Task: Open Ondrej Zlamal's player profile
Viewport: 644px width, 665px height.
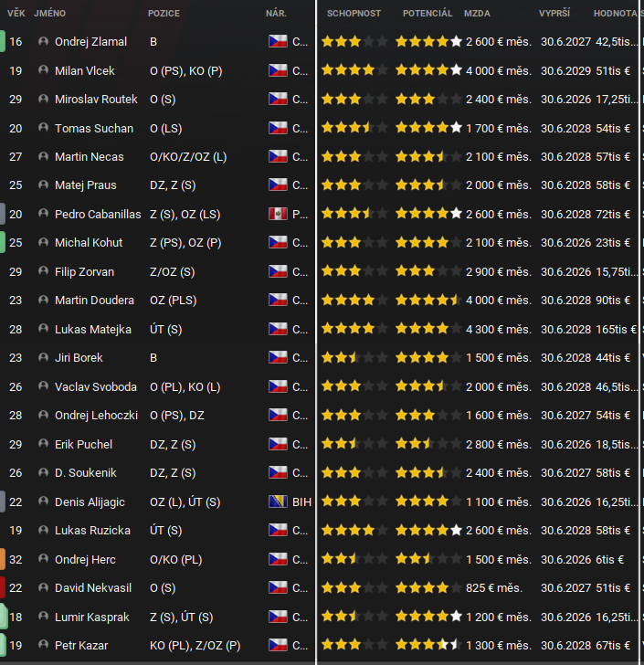Action: (90, 42)
